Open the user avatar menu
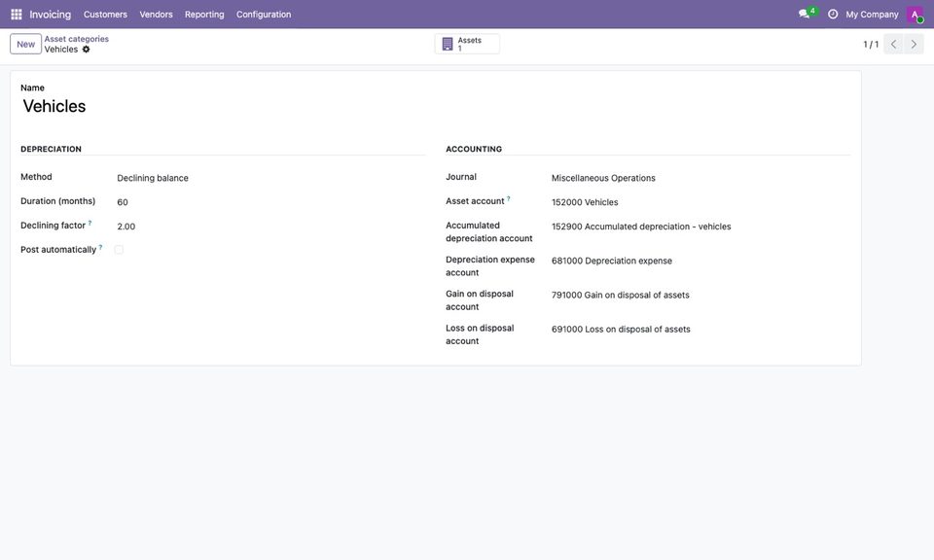The height and width of the screenshot is (560, 934). [915, 15]
